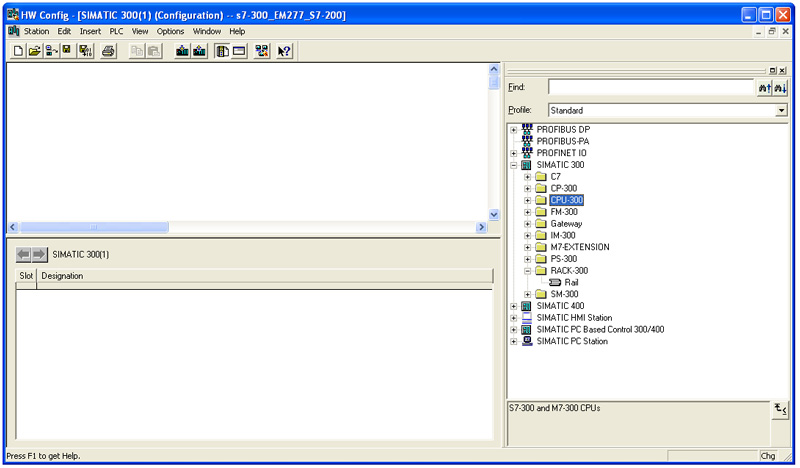Click the Copy toolbar icon
800x468 pixels.
click(137, 51)
